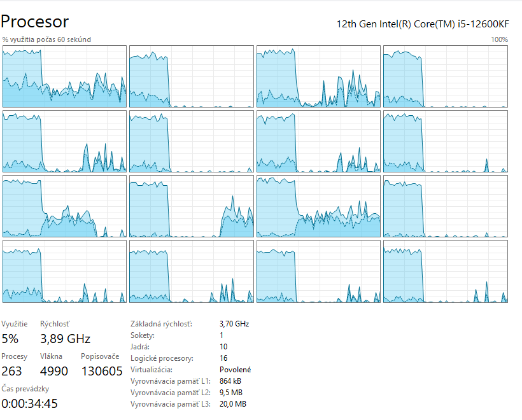Click the Procesor page heading
This screenshot has width=522, height=420.
(x=35, y=21)
